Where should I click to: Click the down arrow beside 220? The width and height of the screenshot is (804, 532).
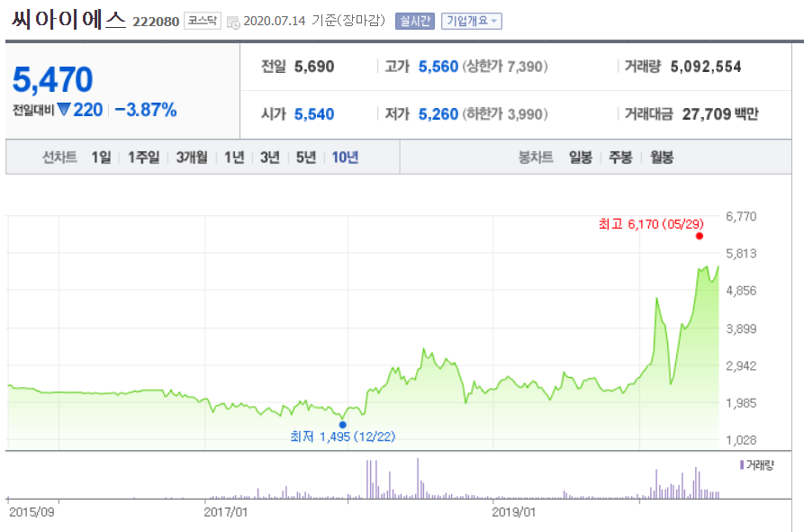point(64,110)
